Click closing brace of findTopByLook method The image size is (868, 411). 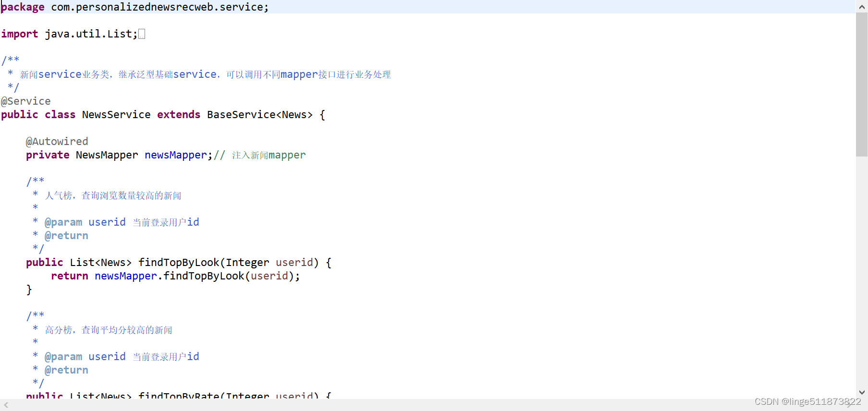(29, 290)
